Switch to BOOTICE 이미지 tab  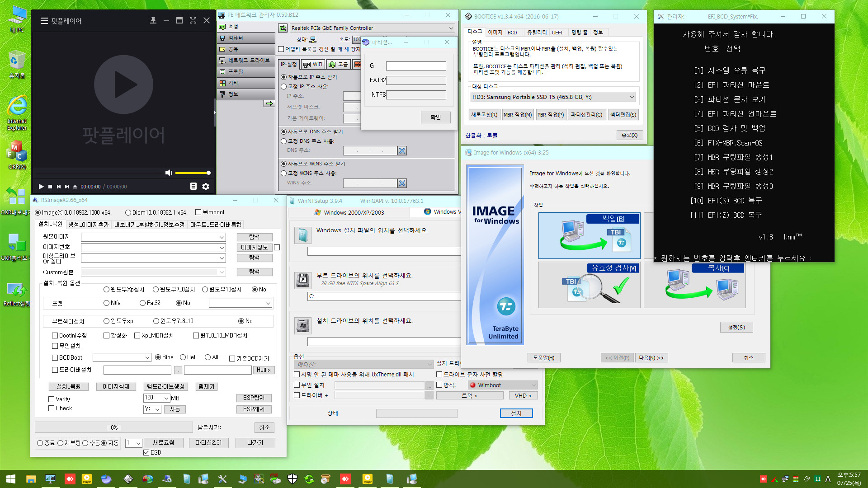coord(495,33)
